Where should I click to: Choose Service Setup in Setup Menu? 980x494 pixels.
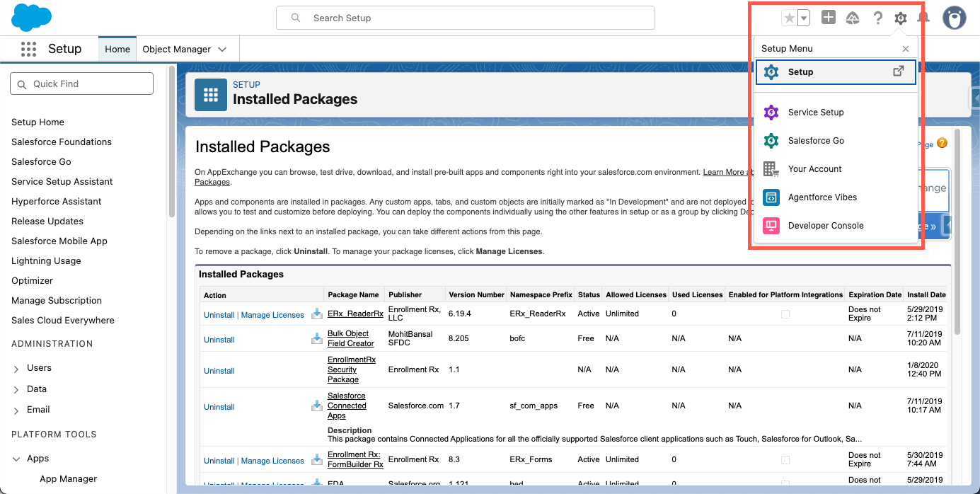[816, 113]
